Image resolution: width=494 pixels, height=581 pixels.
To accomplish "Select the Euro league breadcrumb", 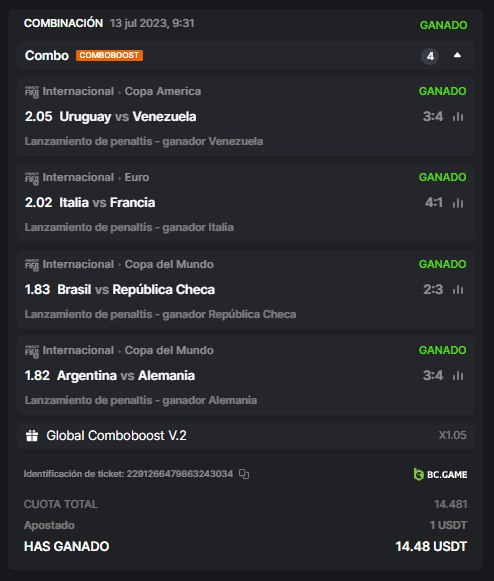I will coord(137,177).
